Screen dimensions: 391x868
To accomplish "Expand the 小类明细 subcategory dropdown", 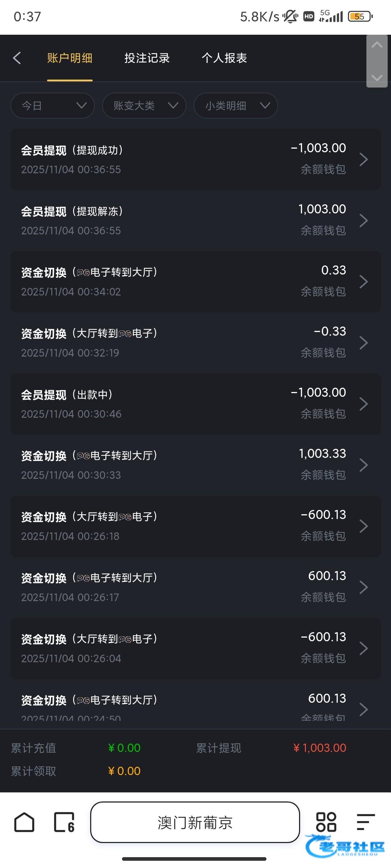I will point(236,106).
